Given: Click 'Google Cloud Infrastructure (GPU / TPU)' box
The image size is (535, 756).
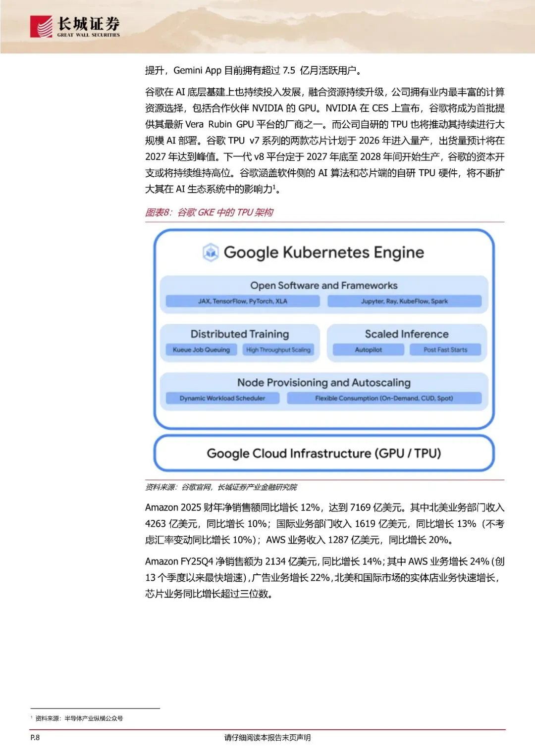Looking at the screenshot, I should point(324,453).
